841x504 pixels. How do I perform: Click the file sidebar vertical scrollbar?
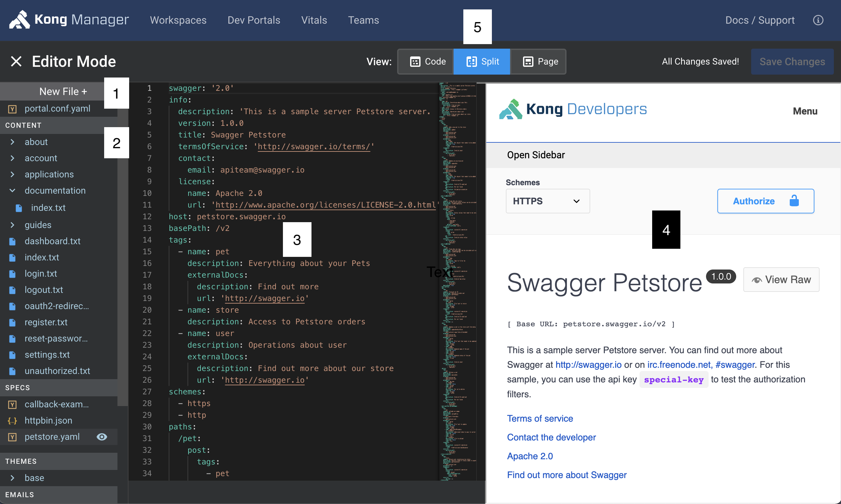tap(123, 245)
